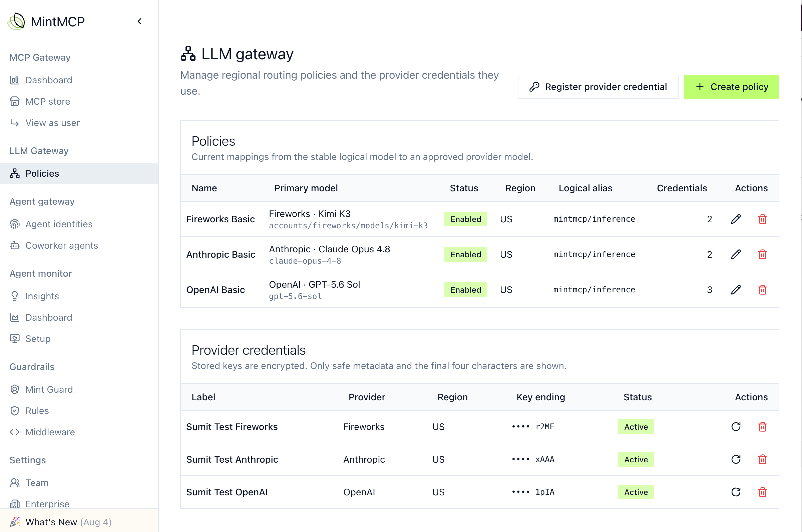Click the Active status for Sumit Test OpenAI
Screen dimensions: 802x532
pos(636,492)
